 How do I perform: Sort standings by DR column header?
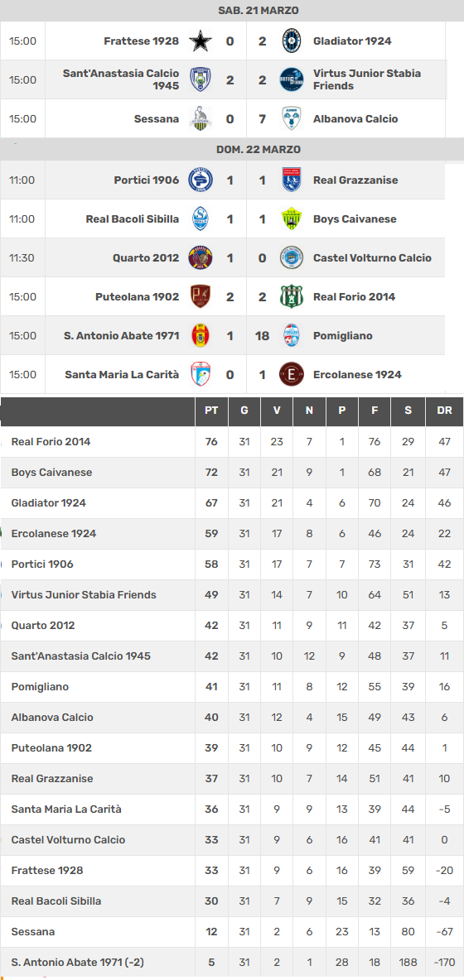click(445, 411)
